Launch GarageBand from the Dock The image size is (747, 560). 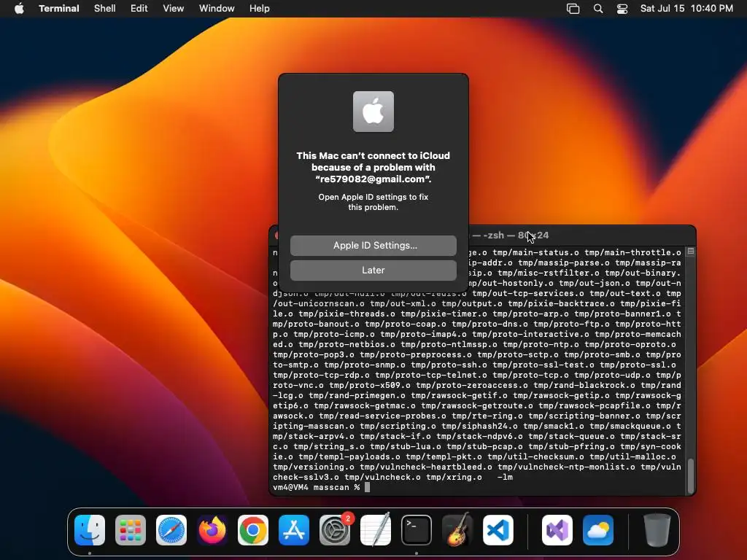tap(457, 530)
